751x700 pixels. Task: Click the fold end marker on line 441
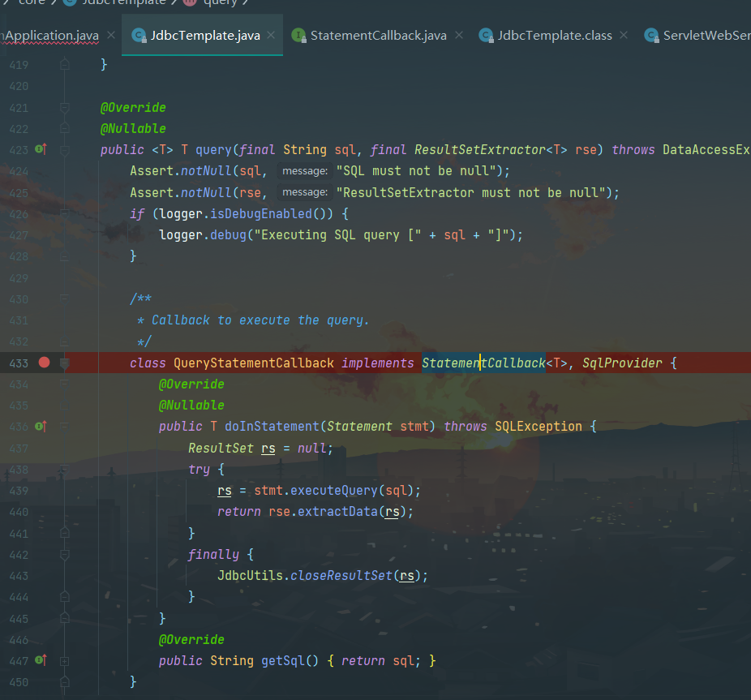pos(65,533)
